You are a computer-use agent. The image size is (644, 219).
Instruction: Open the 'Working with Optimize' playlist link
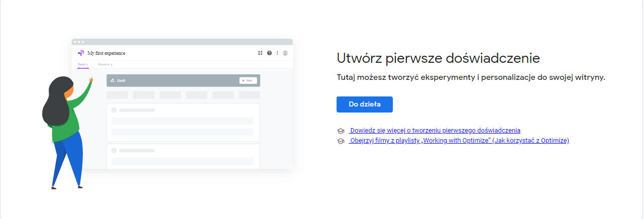459,141
